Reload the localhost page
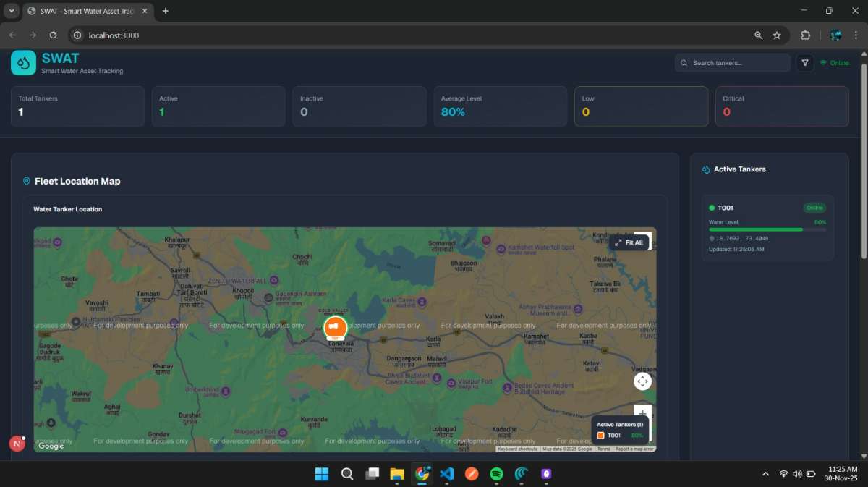 point(53,35)
